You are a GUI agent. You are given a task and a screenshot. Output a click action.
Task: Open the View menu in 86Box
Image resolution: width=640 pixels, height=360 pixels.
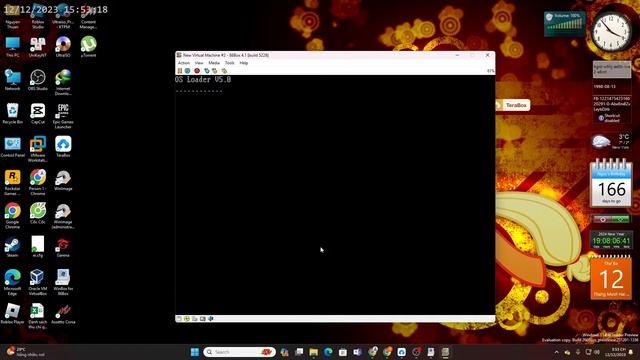pyautogui.click(x=199, y=63)
